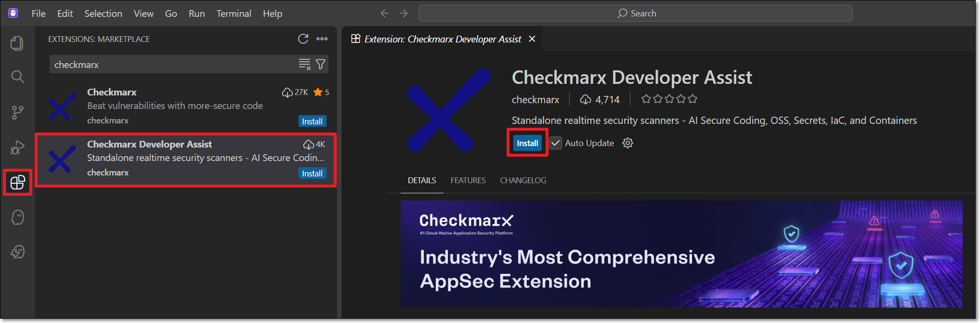
Task: Close the Checkmarx Developer Assist extension tab
Action: point(532,39)
